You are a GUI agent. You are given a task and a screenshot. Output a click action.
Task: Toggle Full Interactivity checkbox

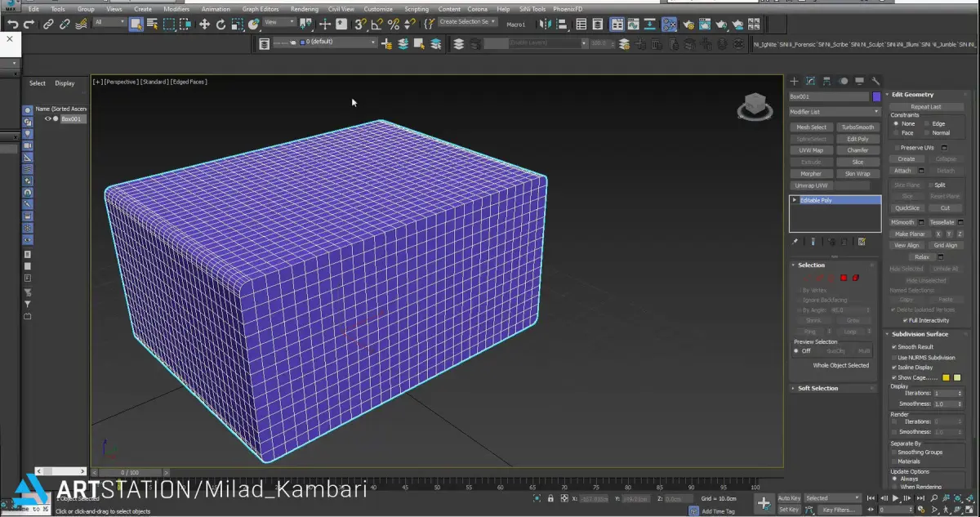905,320
